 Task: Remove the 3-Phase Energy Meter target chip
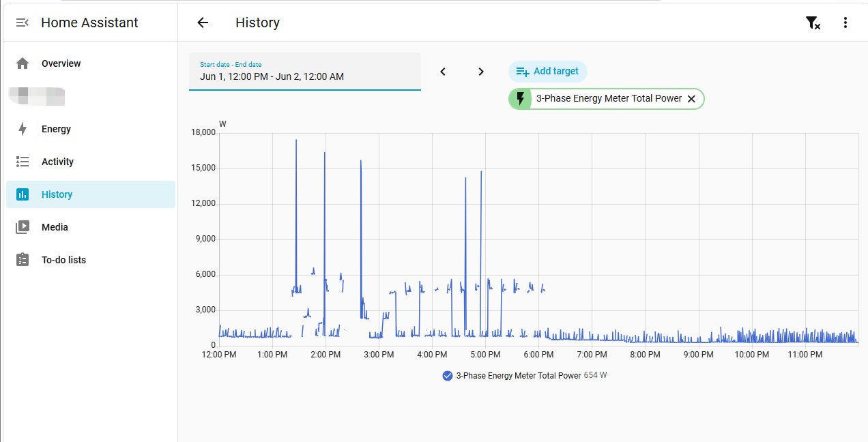(x=691, y=99)
